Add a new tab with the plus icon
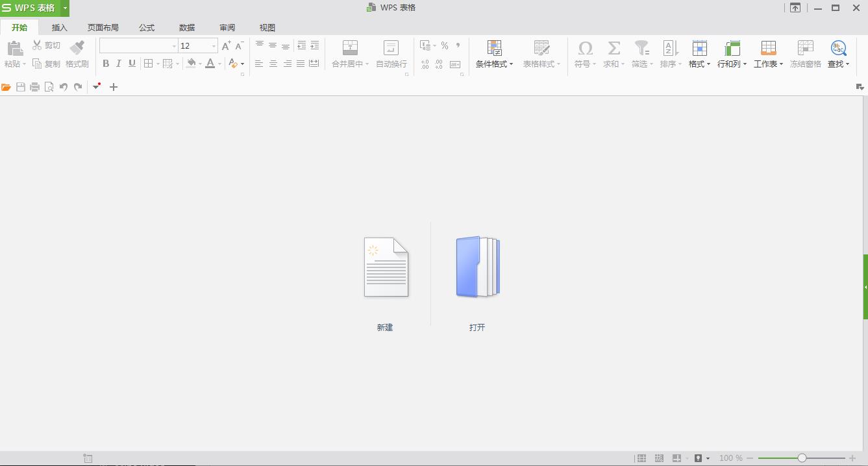868x466 pixels. pos(114,87)
